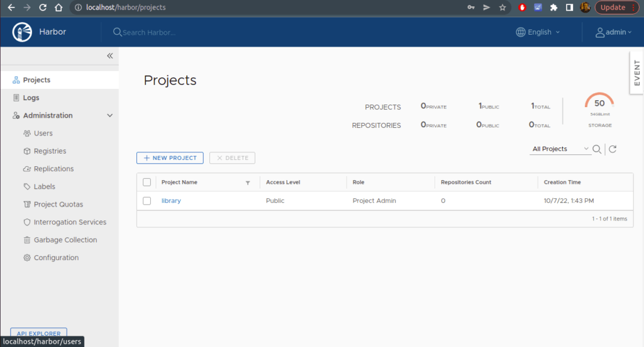Open Project Quotas in sidebar
This screenshot has width=644, height=347.
click(60, 204)
